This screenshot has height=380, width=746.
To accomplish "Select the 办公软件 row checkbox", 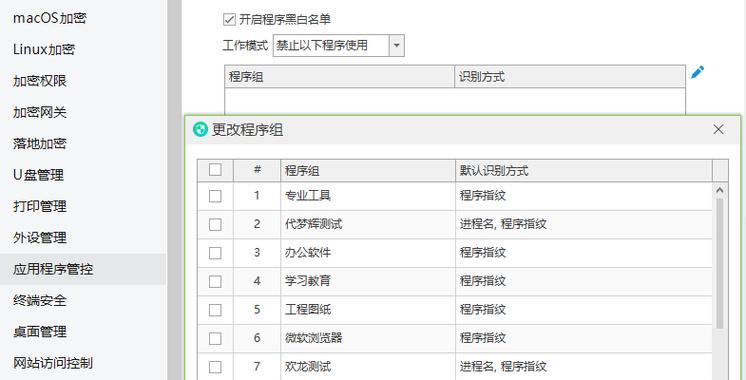I will 215,253.
